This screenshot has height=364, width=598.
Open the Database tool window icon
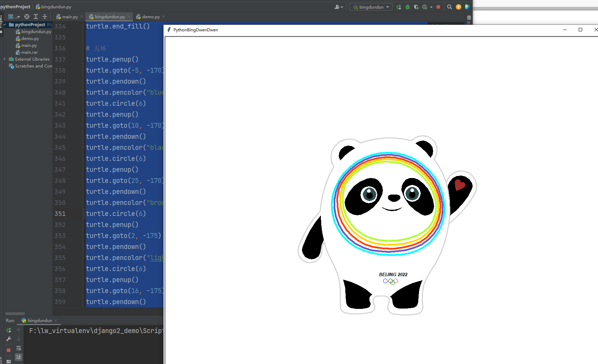(469, 18)
